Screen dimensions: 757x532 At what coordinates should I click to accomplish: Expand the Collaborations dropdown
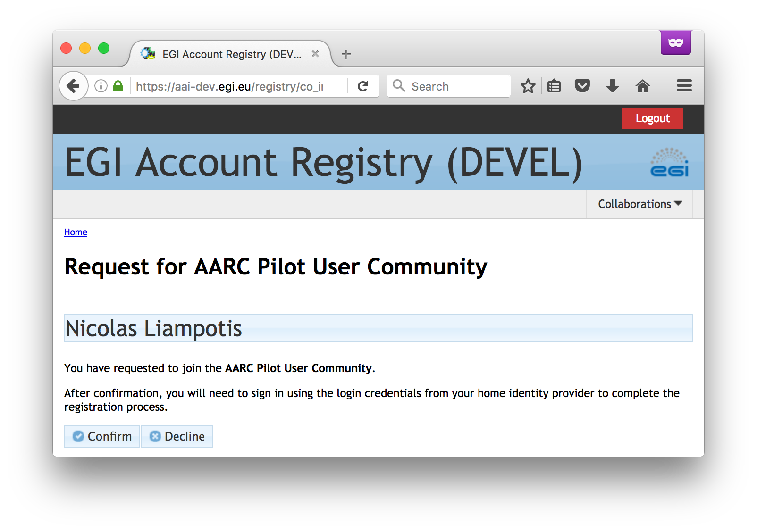[x=640, y=204]
